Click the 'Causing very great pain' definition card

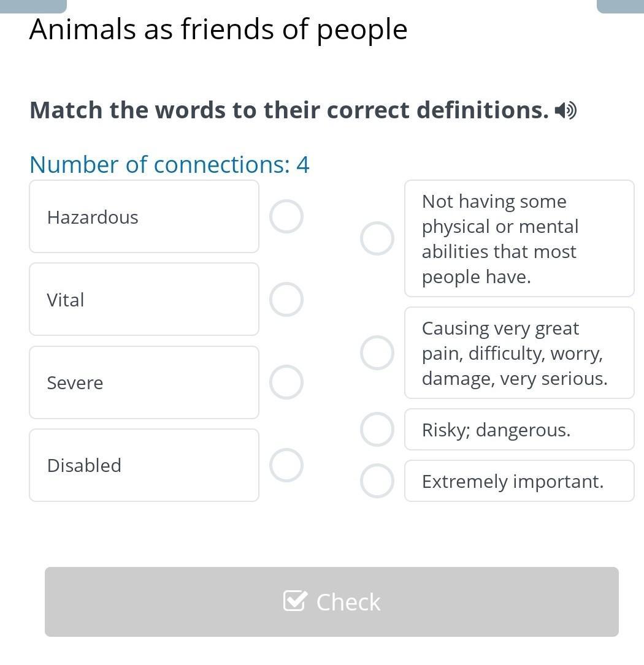click(x=519, y=353)
